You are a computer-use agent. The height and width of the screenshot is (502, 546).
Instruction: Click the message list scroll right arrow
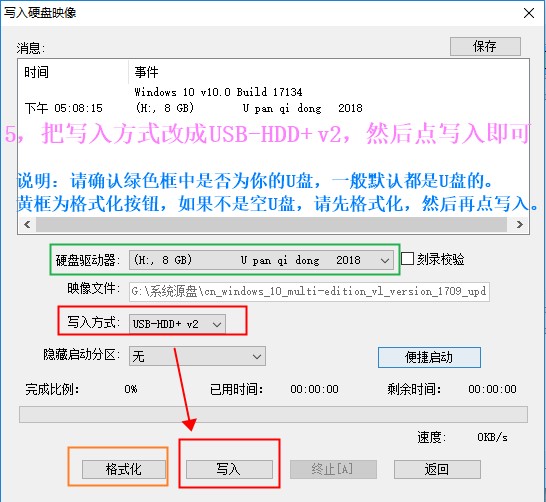point(520,224)
